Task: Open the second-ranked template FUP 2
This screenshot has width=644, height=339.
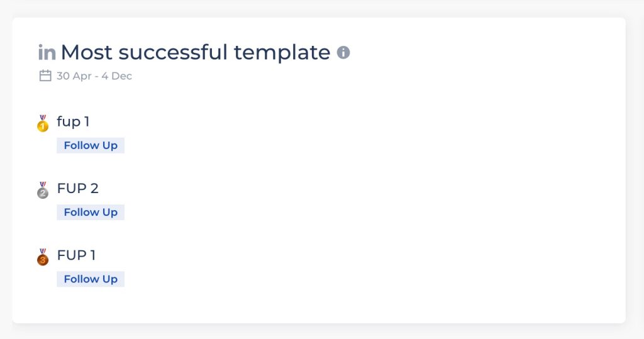Action: [x=77, y=188]
